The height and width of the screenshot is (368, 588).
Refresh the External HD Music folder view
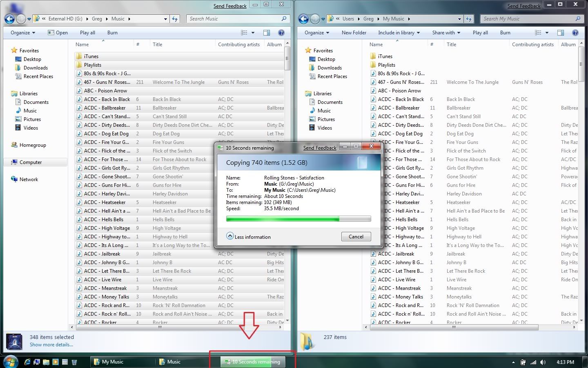coord(175,19)
